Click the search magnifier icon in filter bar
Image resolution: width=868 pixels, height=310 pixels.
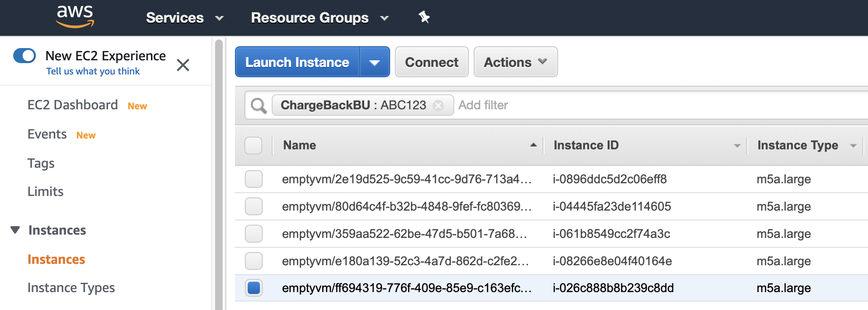point(259,105)
